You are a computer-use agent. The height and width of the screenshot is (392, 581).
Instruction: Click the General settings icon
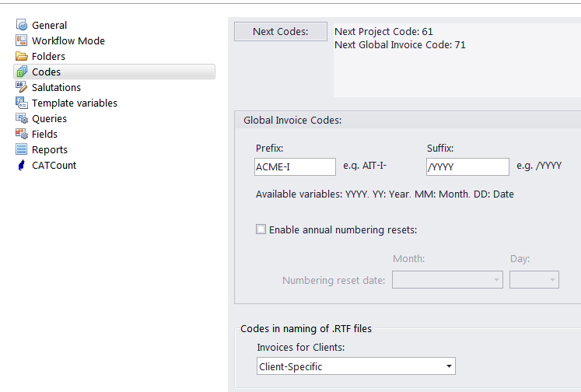[x=22, y=25]
